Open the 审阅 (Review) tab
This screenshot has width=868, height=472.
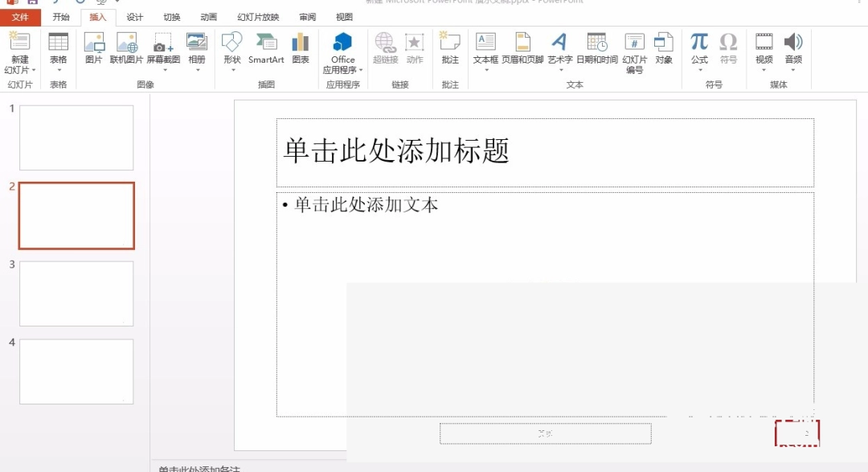307,17
